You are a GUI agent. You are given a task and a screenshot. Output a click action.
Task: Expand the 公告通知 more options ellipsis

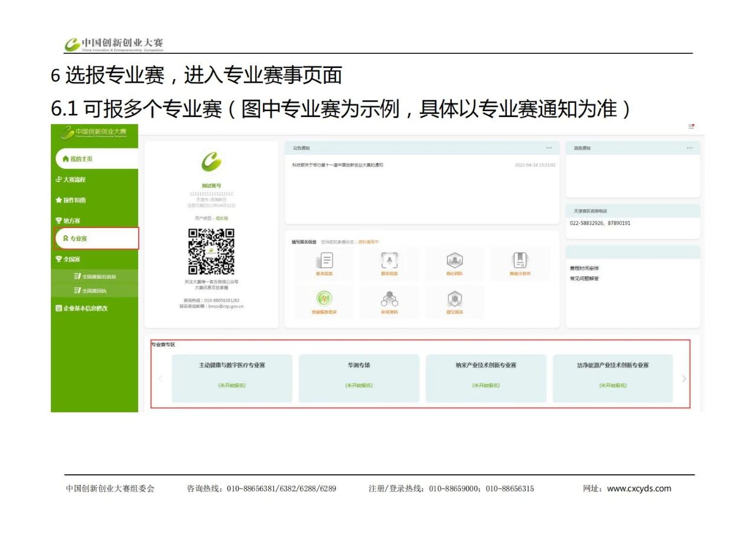pos(549,148)
